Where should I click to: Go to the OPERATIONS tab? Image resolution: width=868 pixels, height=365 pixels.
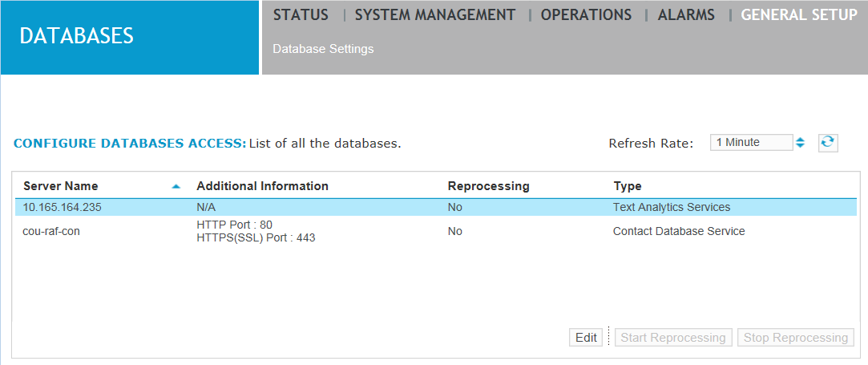(x=586, y=15)
